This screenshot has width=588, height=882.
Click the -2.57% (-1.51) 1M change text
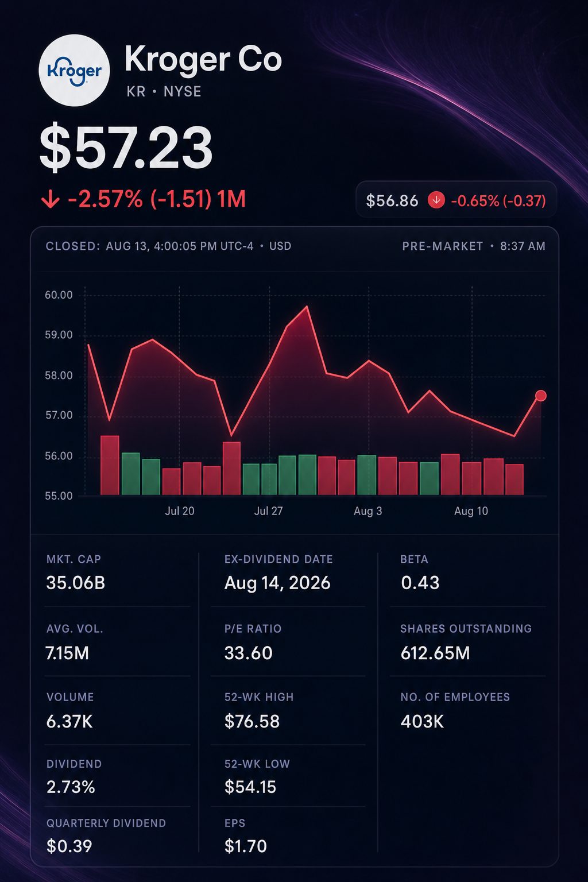(x=157, y=200)
